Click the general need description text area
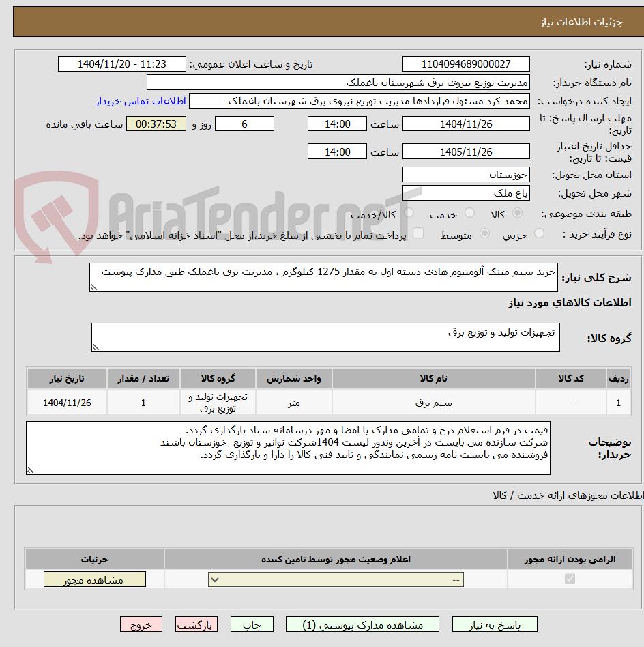Viewport: 644px width, 647px height. pyautogui.click(x=323, y=277)
